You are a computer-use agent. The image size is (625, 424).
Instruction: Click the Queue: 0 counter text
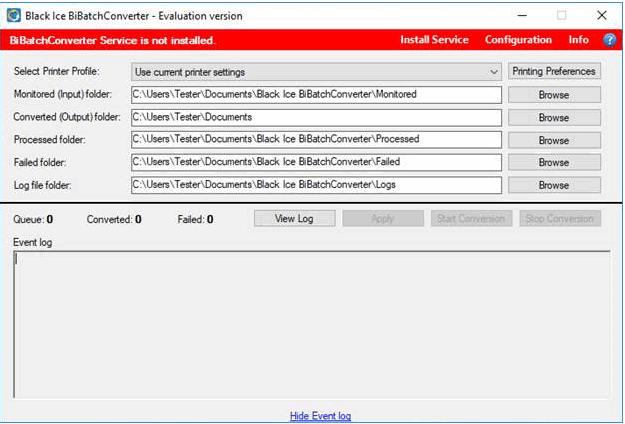tap(33, 219)
